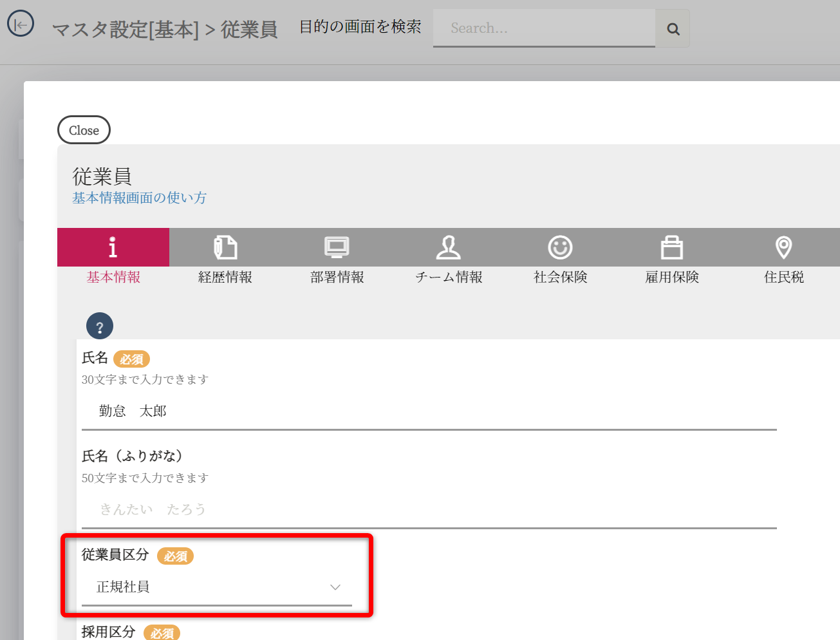Click the person icon for チーム情報

pyautogui.click(x=449, y=247)
